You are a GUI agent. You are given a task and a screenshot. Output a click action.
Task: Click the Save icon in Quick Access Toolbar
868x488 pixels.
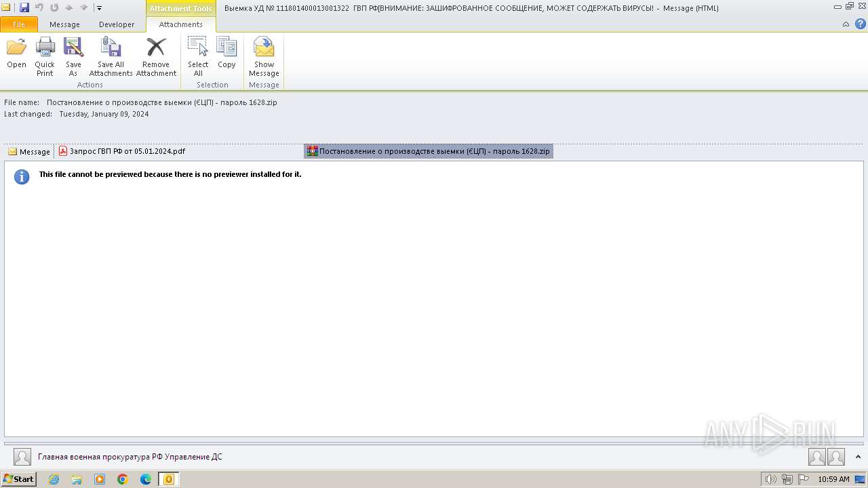(24, 7)
